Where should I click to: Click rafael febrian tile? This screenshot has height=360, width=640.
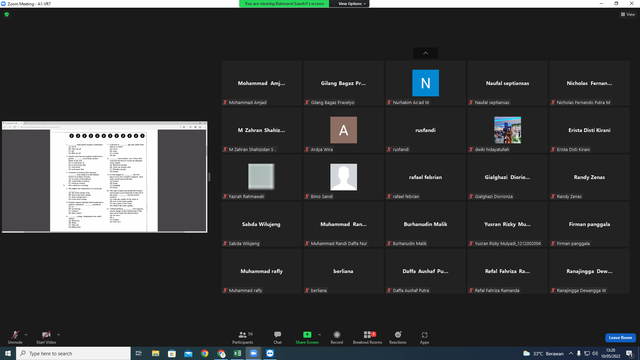(x=425, y=177)
